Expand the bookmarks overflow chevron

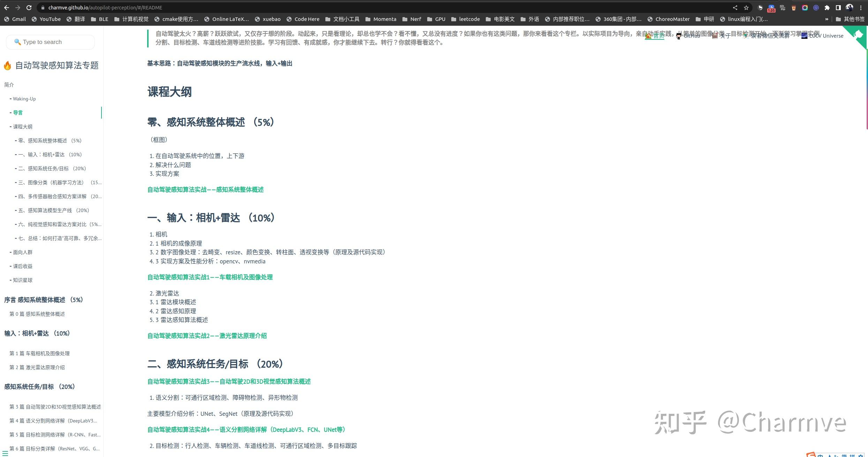click(827, 19)
